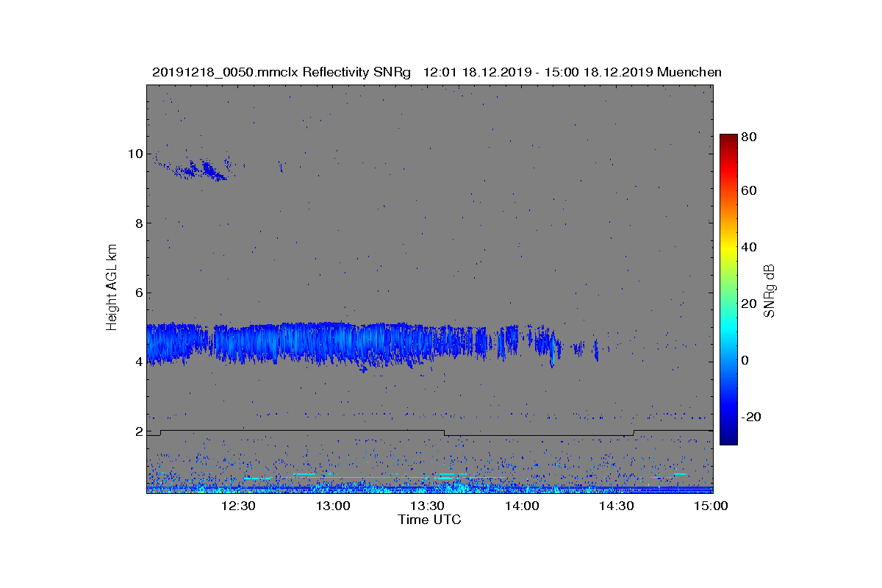Click the height tick label 4
This screenshot has width=882, height=588.
138,362
